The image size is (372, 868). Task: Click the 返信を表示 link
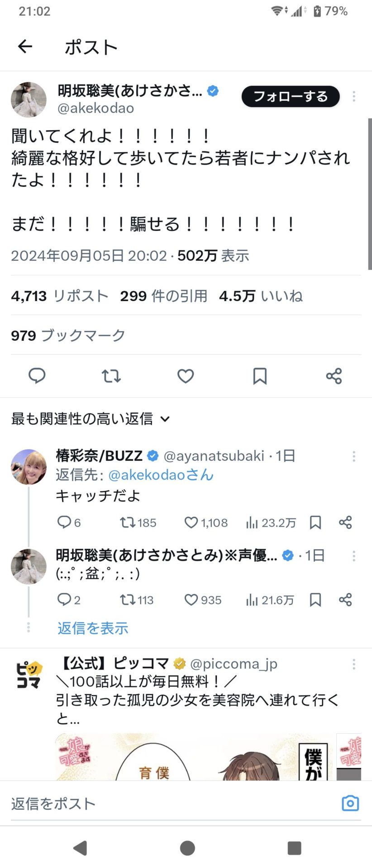click(x=93, y=628)
